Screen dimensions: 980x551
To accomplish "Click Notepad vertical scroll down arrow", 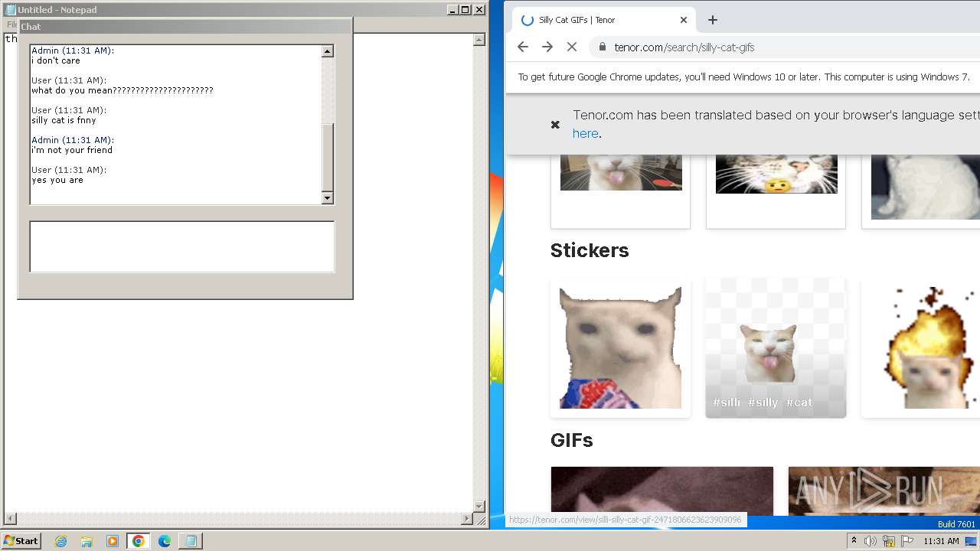I will click(x=479, y=507).
